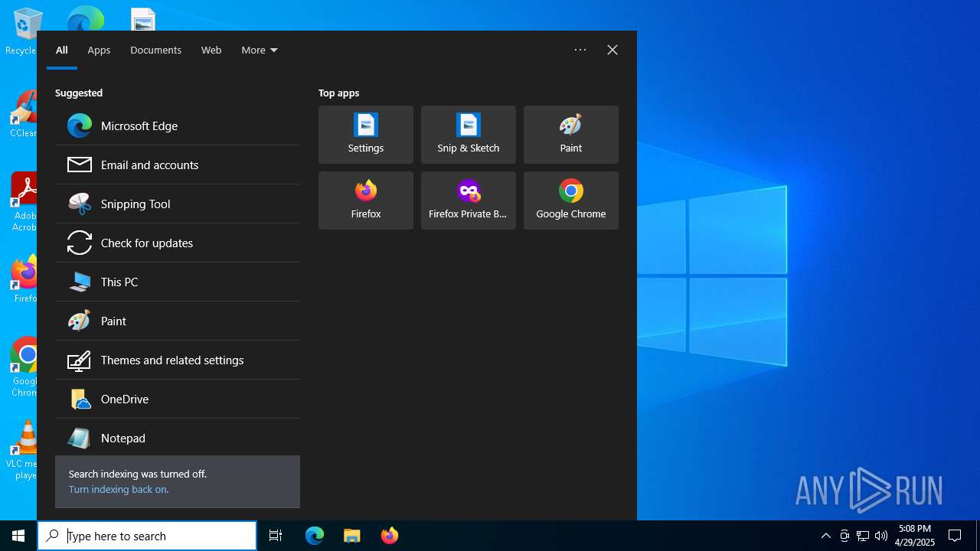Open Email and accounts suggestion

[178, 165]
